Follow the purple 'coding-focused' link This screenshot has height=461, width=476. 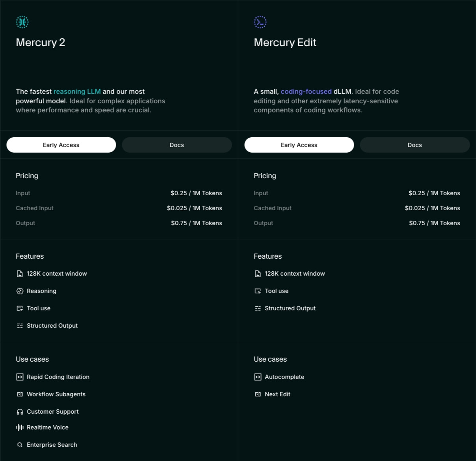tap(306, 91)
